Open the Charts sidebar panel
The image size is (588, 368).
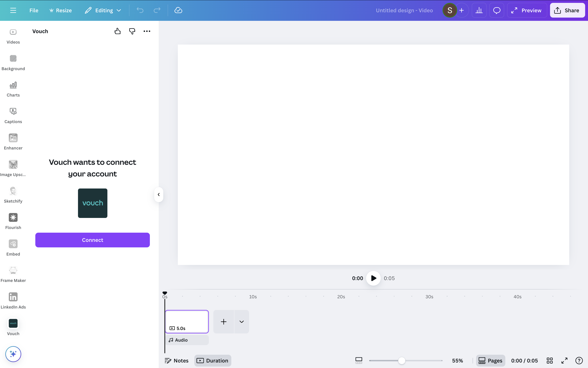pos(13,89)
